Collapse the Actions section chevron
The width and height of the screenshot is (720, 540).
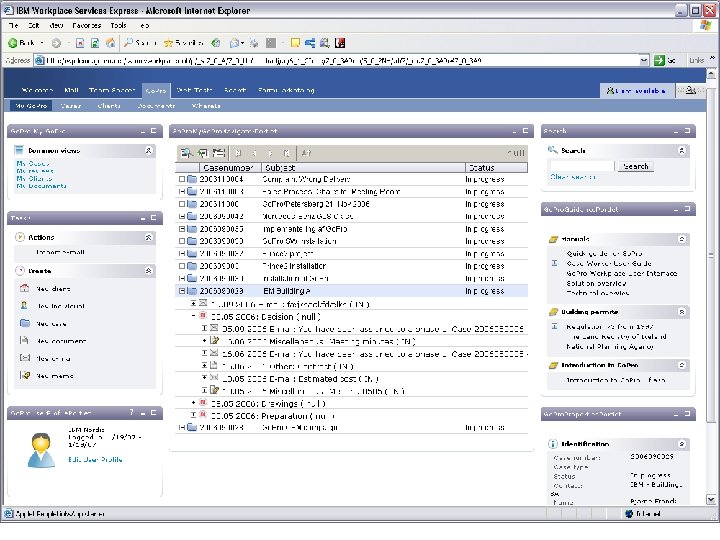(x=148, y=237)
